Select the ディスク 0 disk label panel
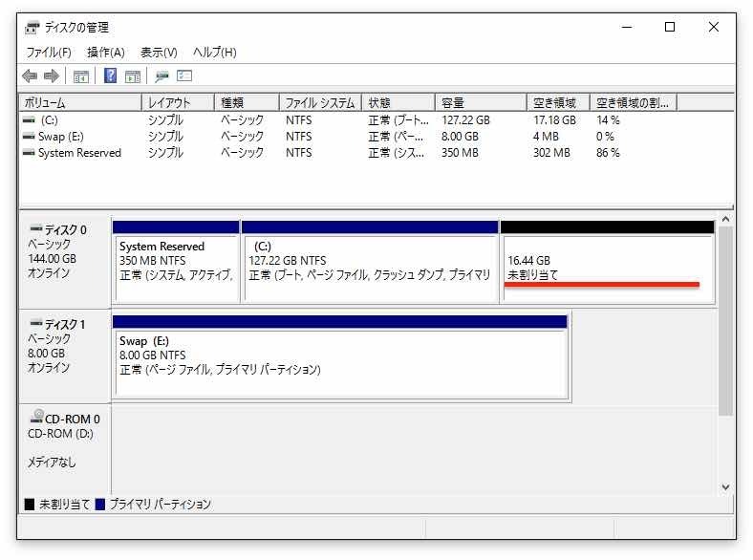This screenshot has height=560, width=753. pyautogui.click(x=65, y=262)
